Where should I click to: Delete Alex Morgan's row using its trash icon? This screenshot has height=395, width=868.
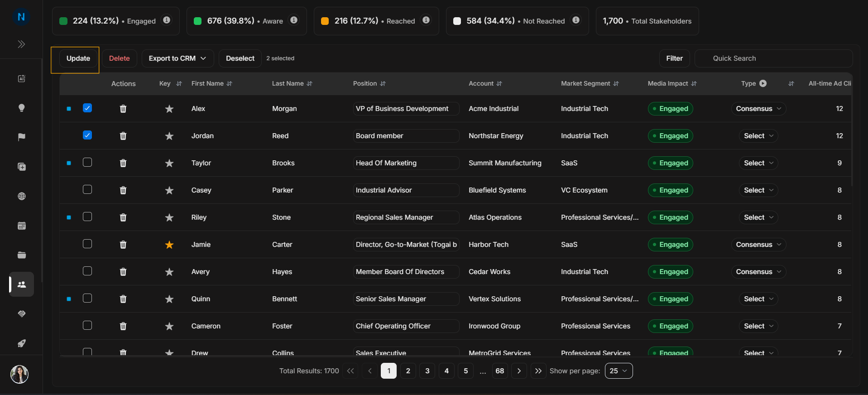123,109
